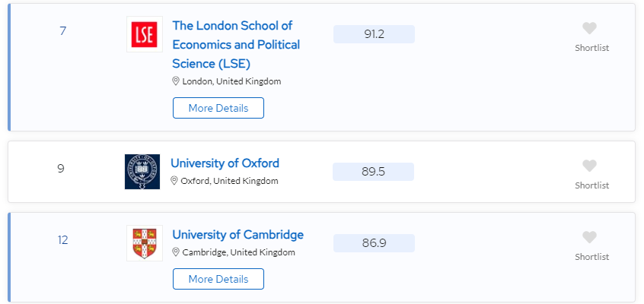
Task: Click the 91.2 score badge
Action: click(x=374, y=34)
